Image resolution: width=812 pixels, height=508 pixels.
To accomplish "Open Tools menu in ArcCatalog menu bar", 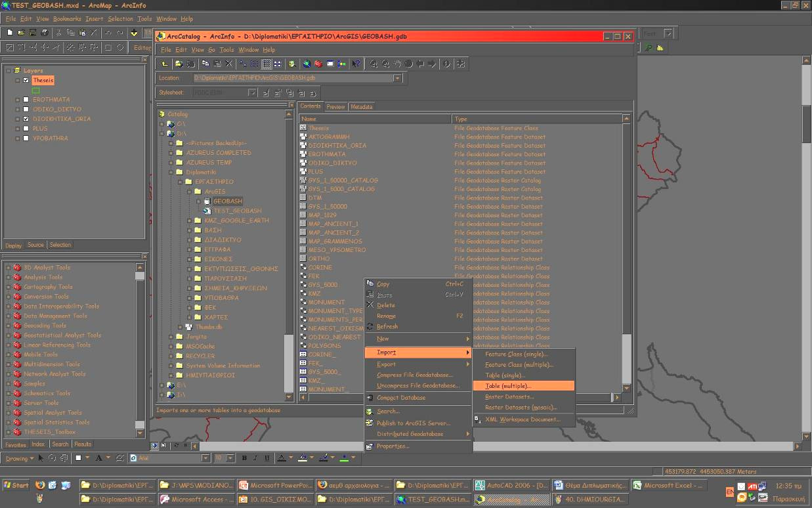I will pyautogui.click(x=226, y=50).
